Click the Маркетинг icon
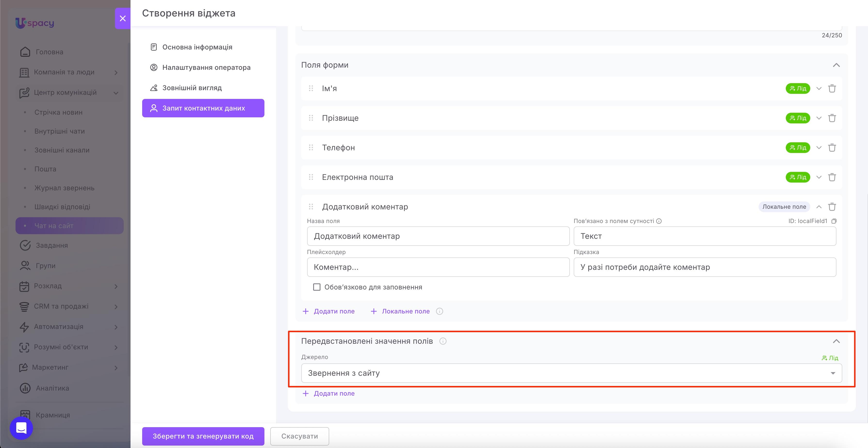Viewport: 868px width, 448px height. [23, 368]
